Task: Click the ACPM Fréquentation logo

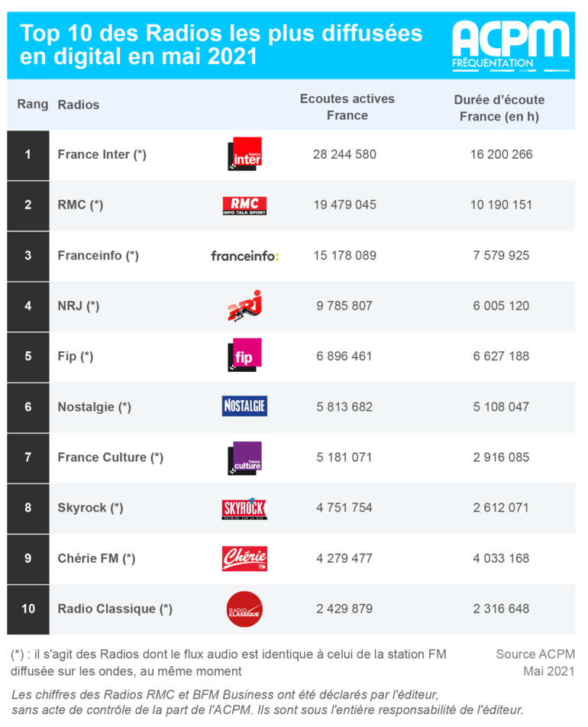Action: tap(510, 44)
